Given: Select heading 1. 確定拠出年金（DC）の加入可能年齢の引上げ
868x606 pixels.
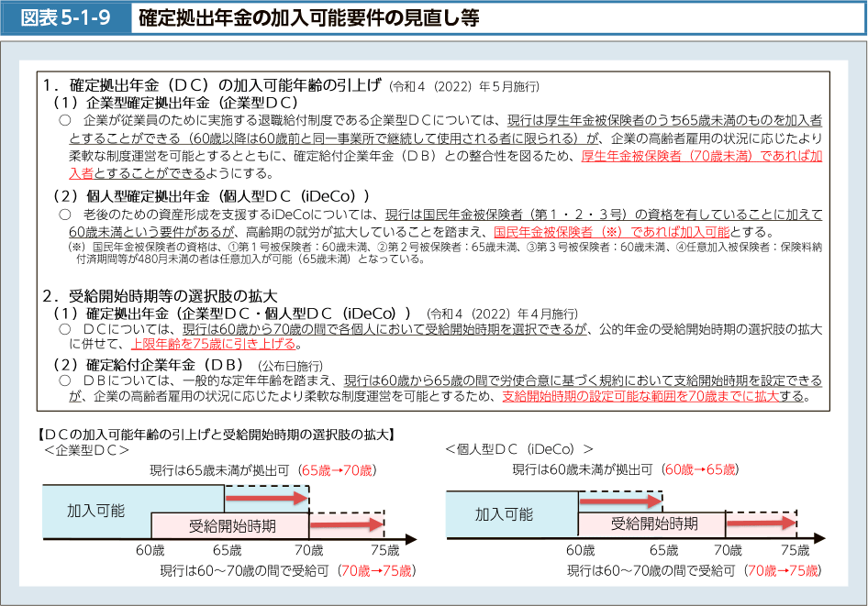Looking at the screenshot, I should [211, 86].
